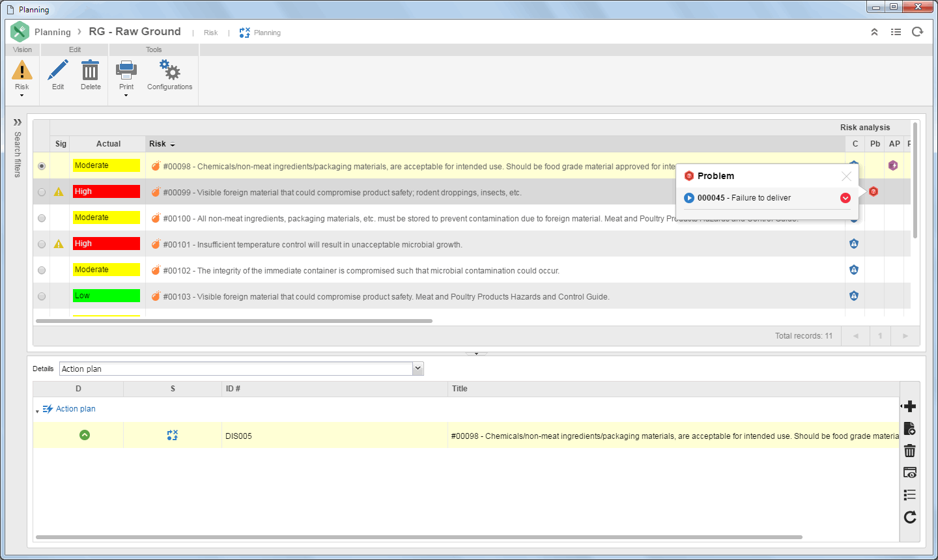938x560 pixels.
Task: Select the radio button for risk #00098
Action: [42, 166]
